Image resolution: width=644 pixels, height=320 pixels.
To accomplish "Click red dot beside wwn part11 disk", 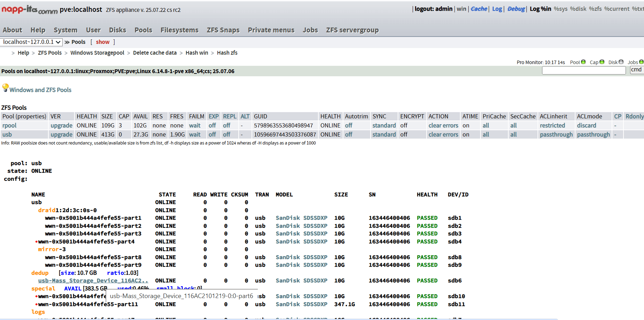I will point(36,304).
